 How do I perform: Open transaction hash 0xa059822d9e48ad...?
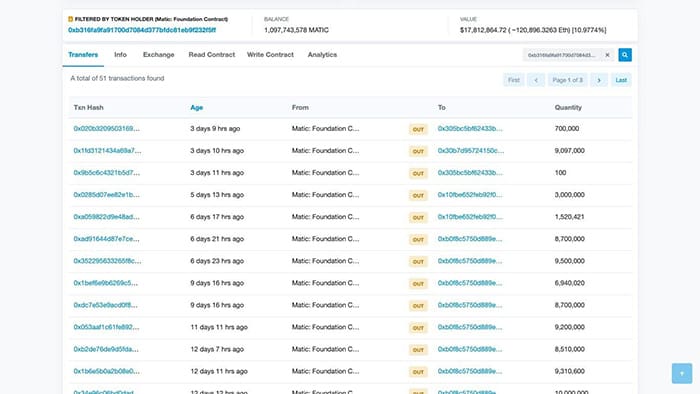click(106, 217)
